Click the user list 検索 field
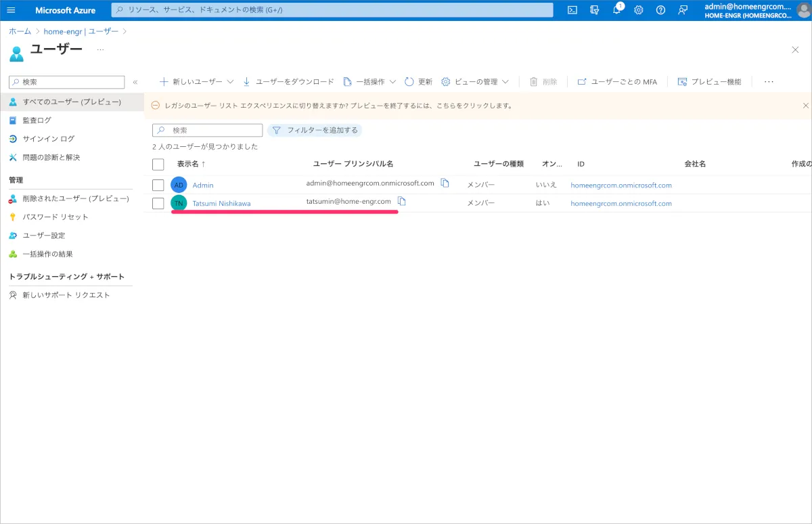This screenshot has width=812, height=524. (207, 130)
